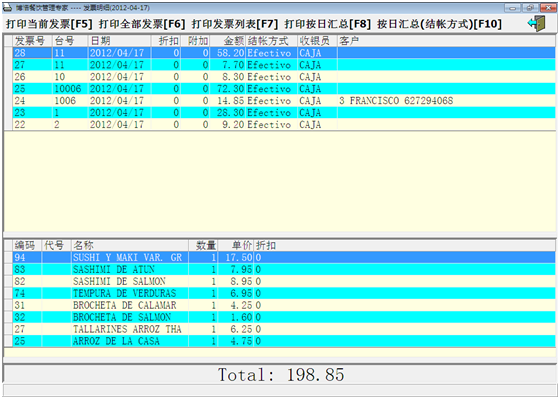Click the 客户 column header
This screenshot has width=560, height=399.
(x=446, y=41)
